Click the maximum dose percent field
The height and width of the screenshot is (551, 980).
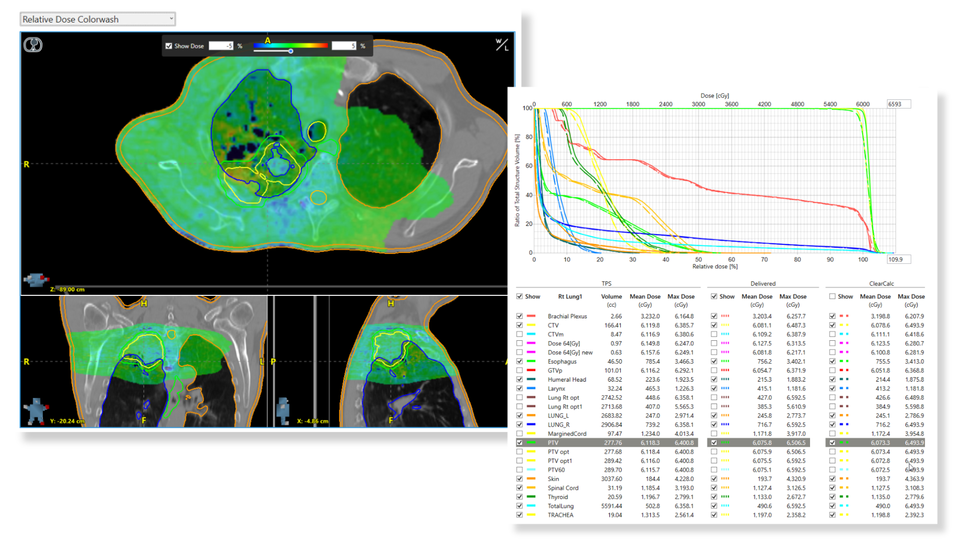coord(344,46)
